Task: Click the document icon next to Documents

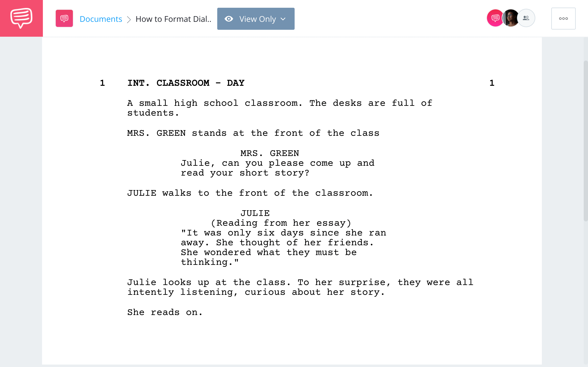Action: pos(64,19)
